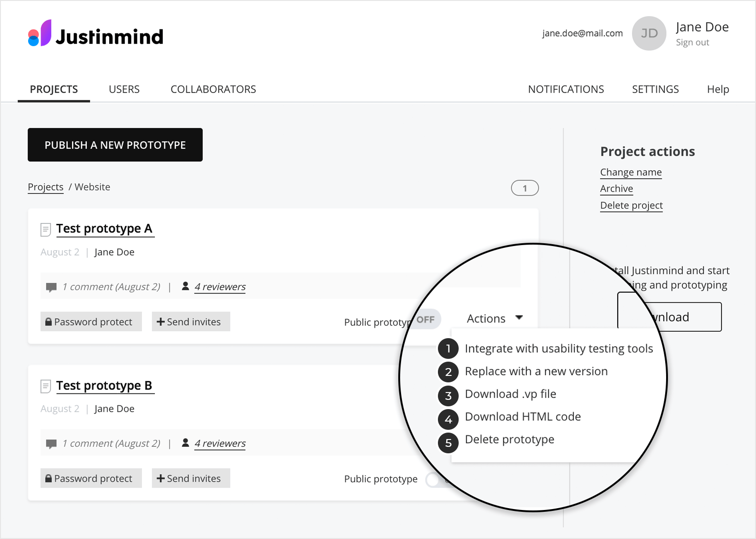Click PUBLISH A NEW PROTOTYPE button
Viewport: 756px width, 539px height.
(115, 145)
